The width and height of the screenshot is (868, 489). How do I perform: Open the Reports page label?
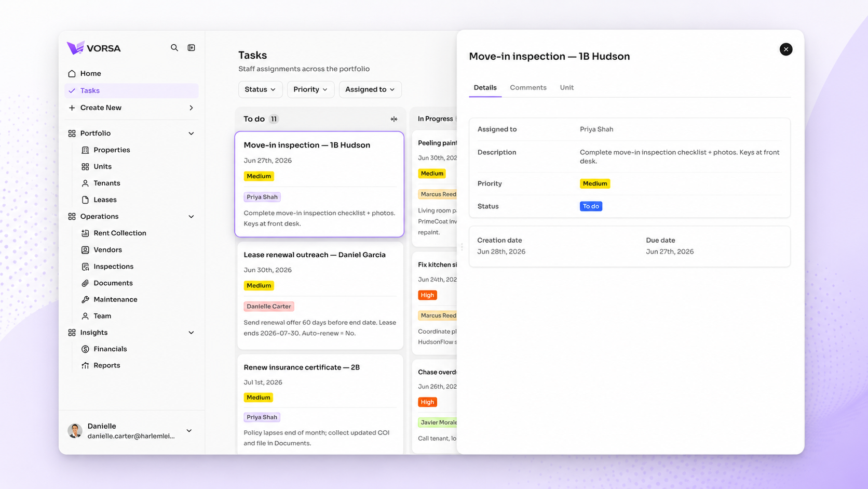pos(107,366)
